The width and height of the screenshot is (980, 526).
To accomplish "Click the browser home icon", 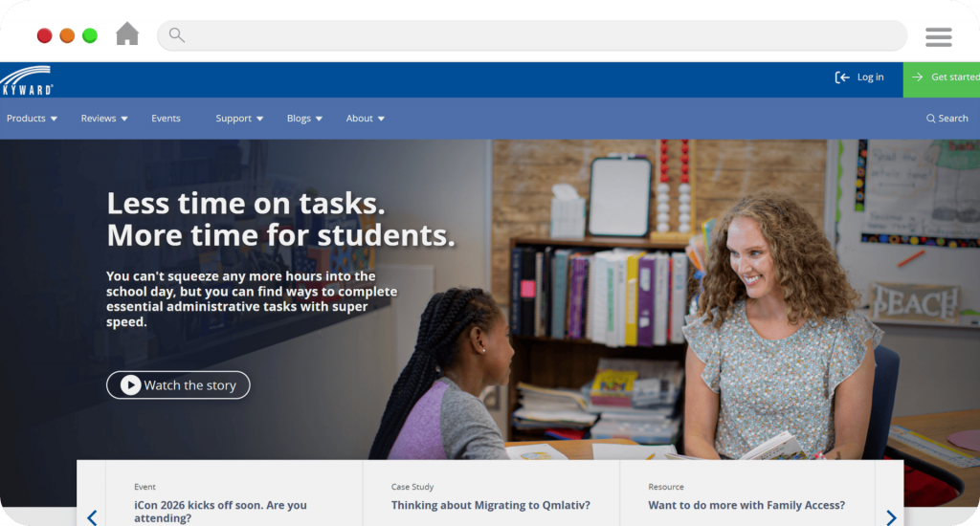I will point(127,33).
